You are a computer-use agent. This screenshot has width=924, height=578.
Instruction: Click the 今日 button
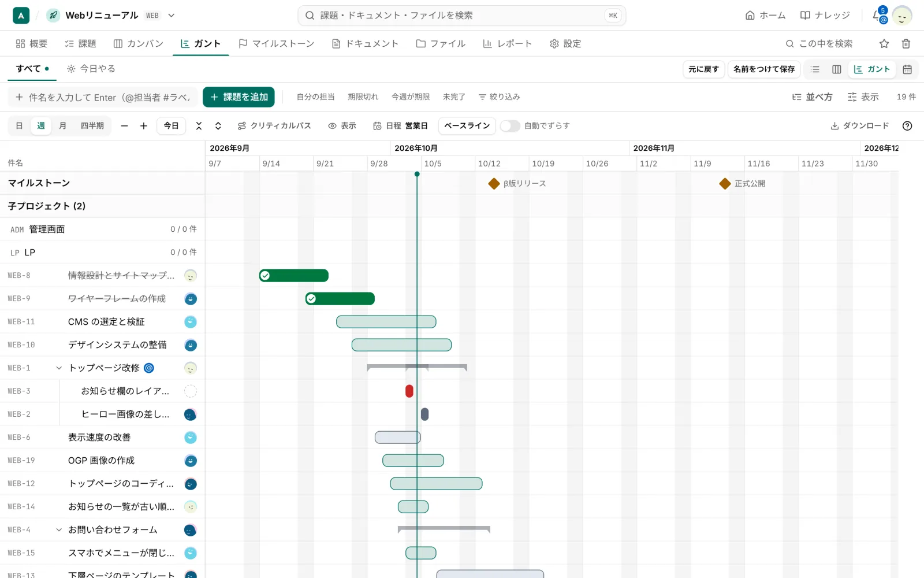(171, 126)
